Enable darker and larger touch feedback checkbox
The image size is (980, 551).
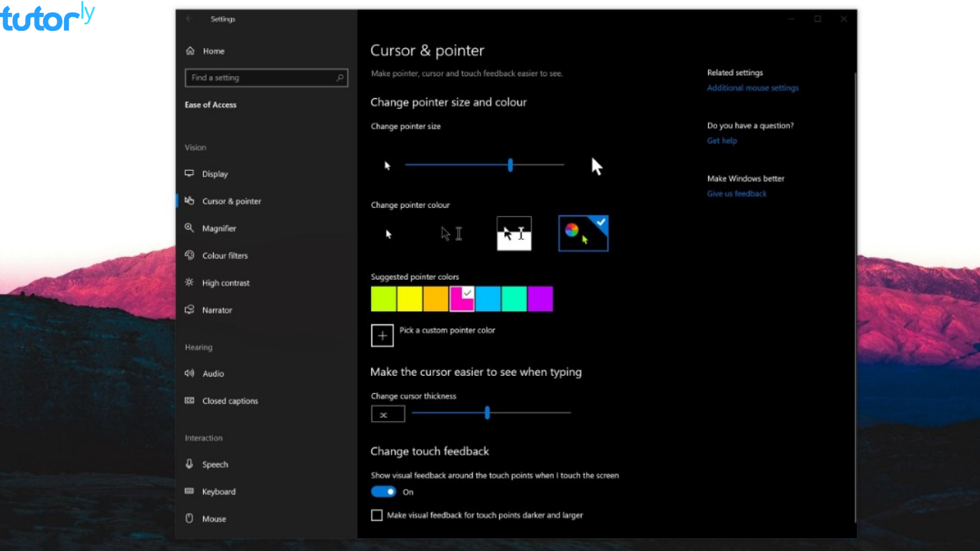pos(377,515)
